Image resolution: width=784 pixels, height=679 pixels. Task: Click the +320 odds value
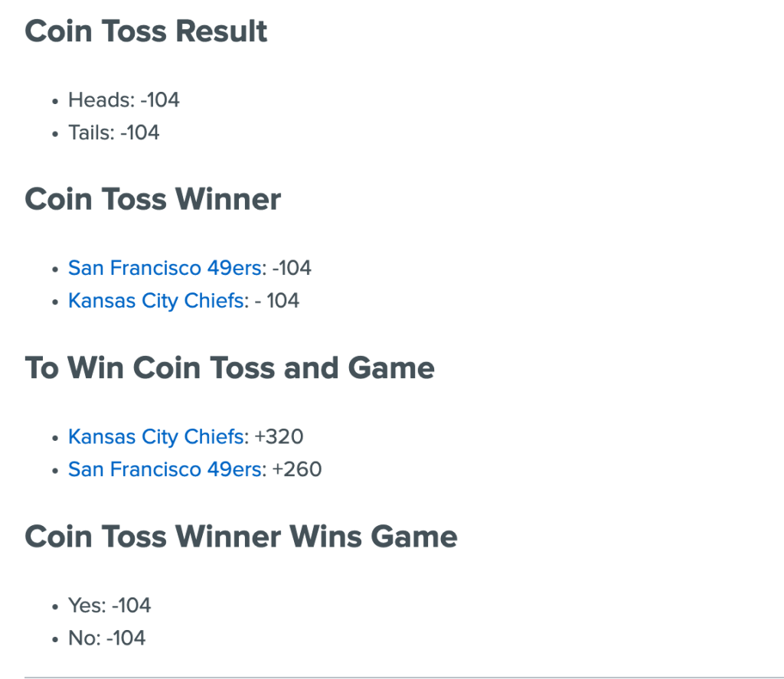point(279,437)
